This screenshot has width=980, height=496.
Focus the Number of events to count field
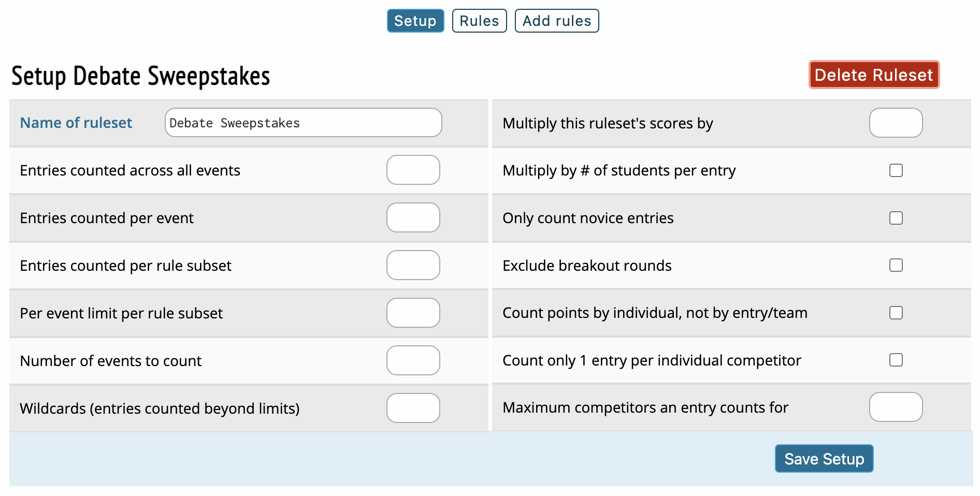point(413,360)
